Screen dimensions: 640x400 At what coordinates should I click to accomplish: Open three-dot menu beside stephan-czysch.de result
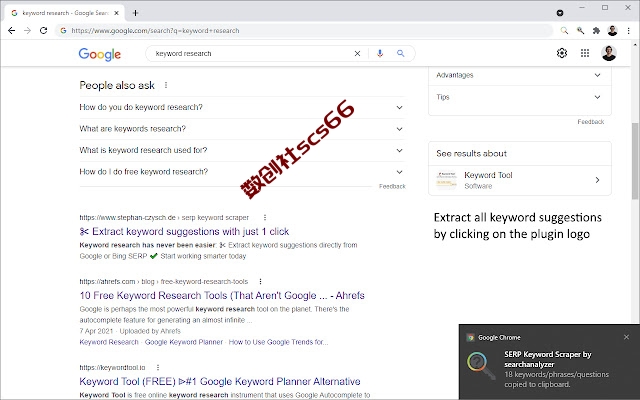coord(265,218)
